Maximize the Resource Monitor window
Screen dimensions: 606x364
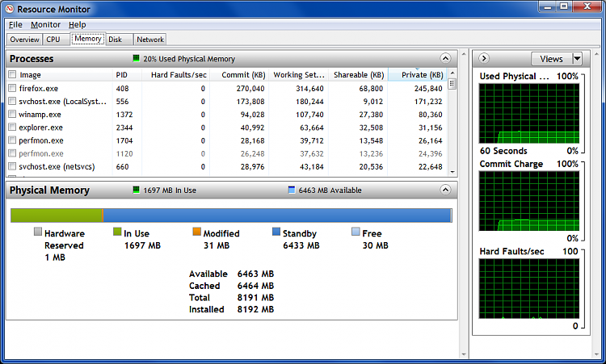pos(564,6)
